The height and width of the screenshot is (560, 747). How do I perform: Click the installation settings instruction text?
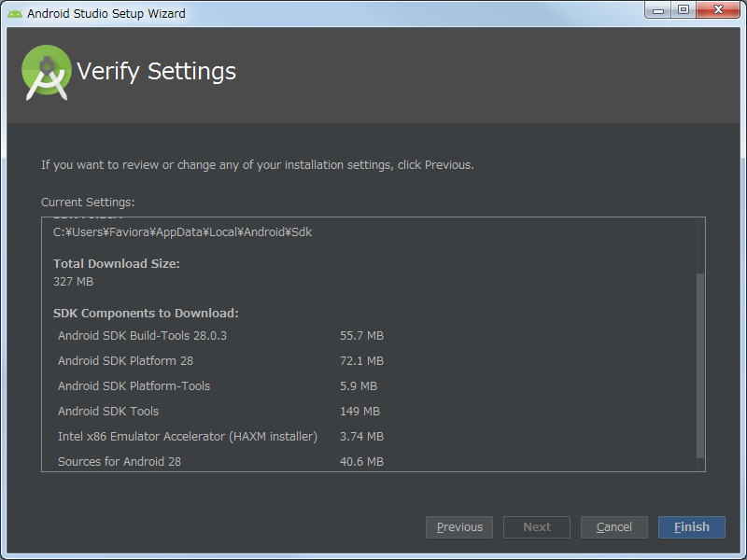point(258,165)
